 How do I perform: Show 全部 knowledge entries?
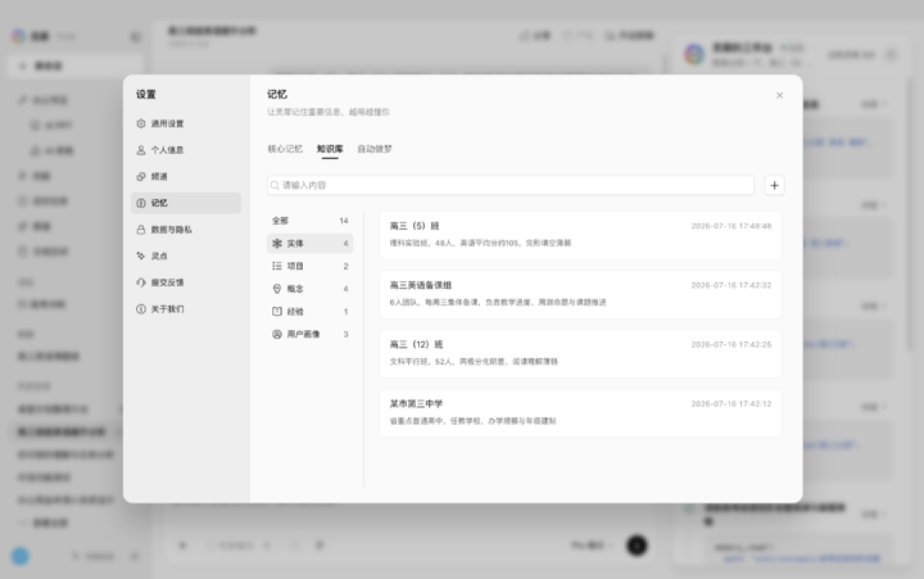pyautogui.click(x=310, y=221)
